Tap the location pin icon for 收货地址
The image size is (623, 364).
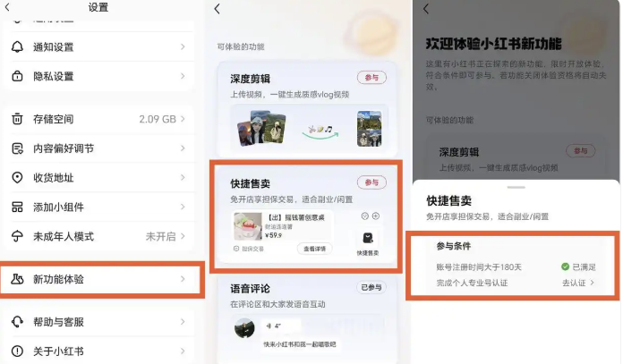(x=17, y=177)
